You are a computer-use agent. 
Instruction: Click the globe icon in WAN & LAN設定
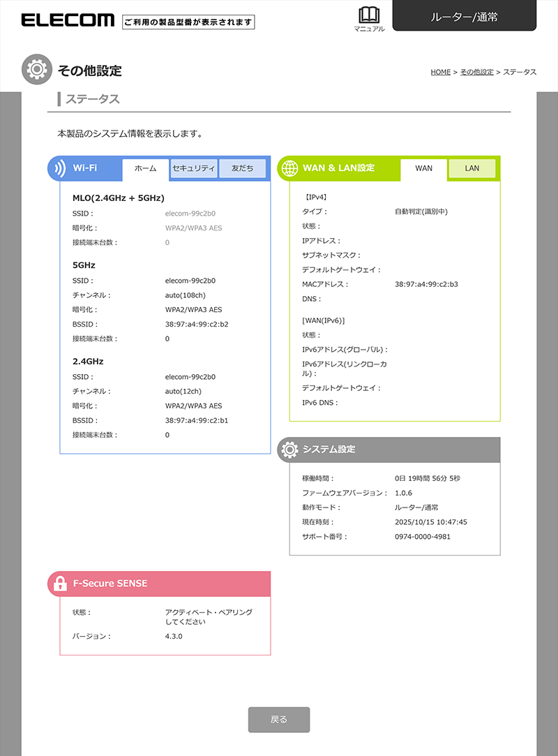[289, 168]
